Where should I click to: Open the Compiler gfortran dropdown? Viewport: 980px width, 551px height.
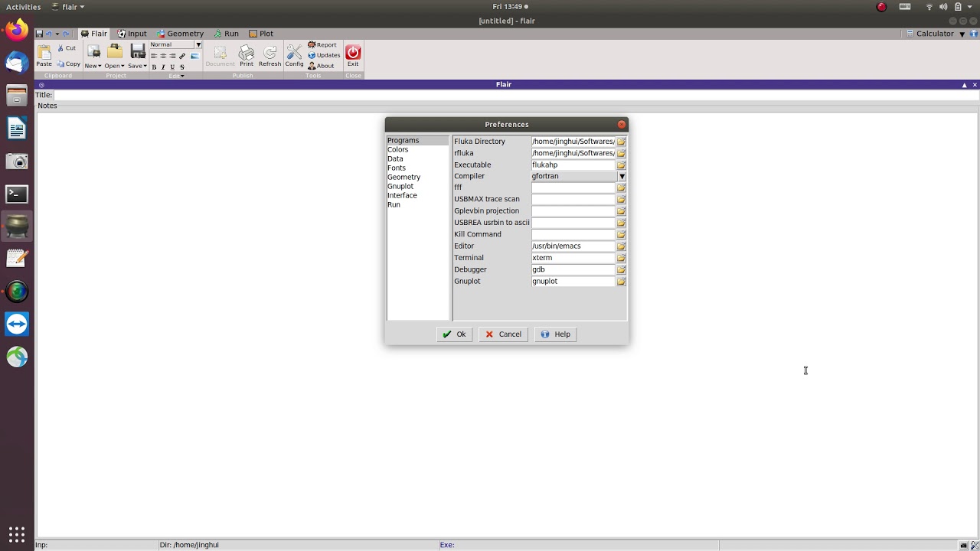point(622,176)
